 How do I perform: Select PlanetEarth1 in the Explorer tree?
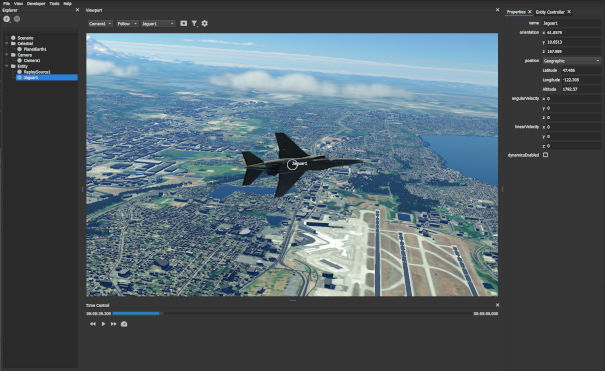(35, 49)
